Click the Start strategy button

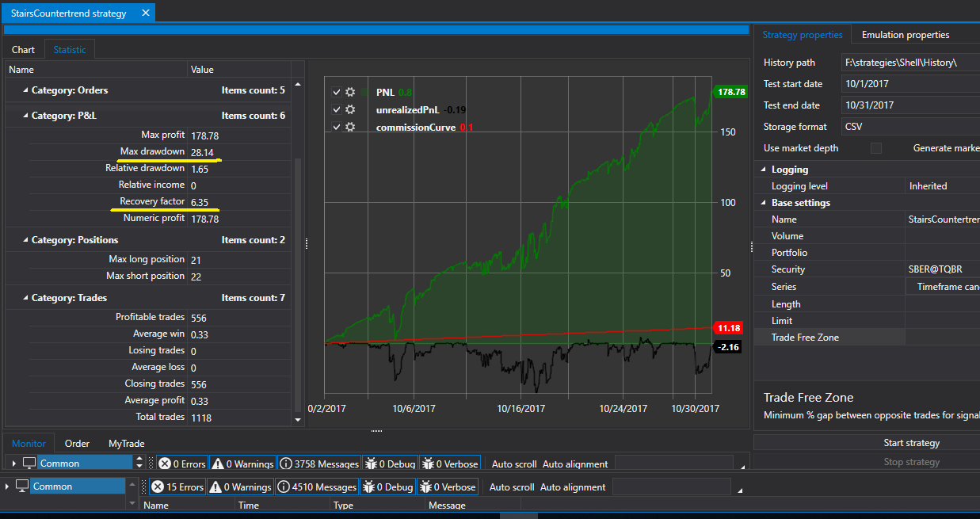click(911, 443)
